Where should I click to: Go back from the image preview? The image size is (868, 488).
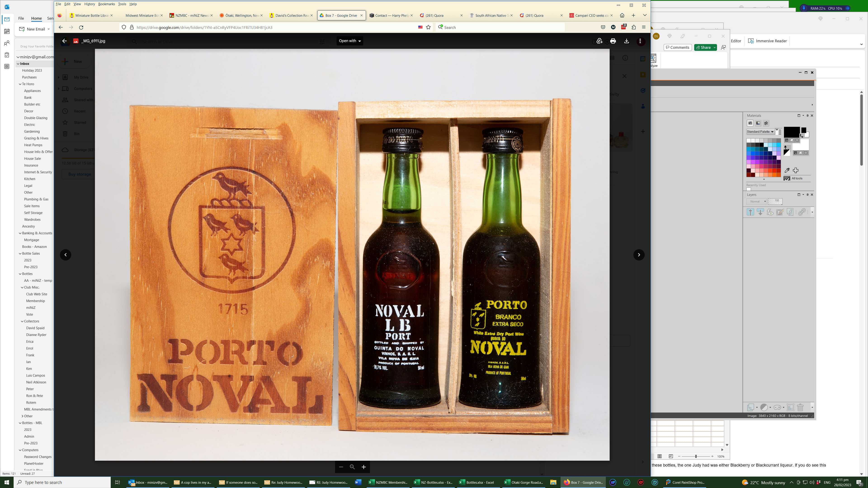pyautogui.click(x=64, y=41)
